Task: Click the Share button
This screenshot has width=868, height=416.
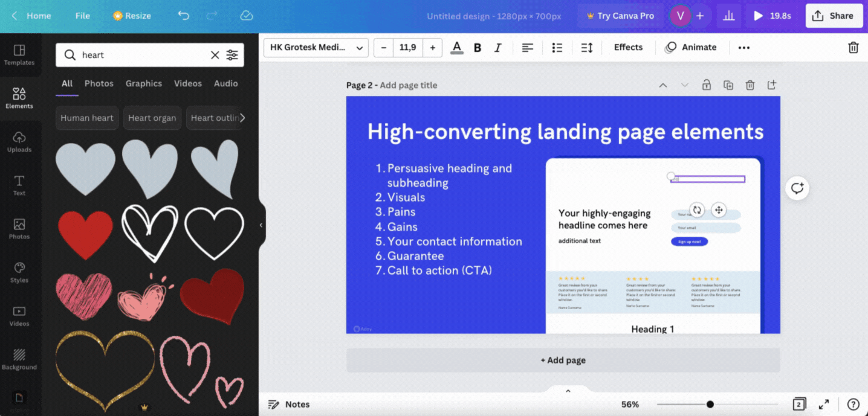Action: coord(834,16)
